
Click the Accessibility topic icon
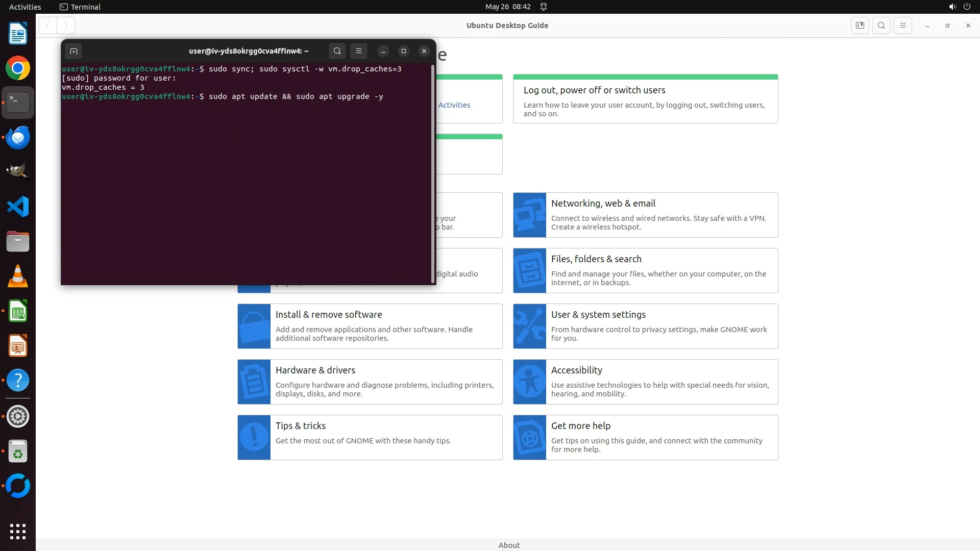coord(529,382)
